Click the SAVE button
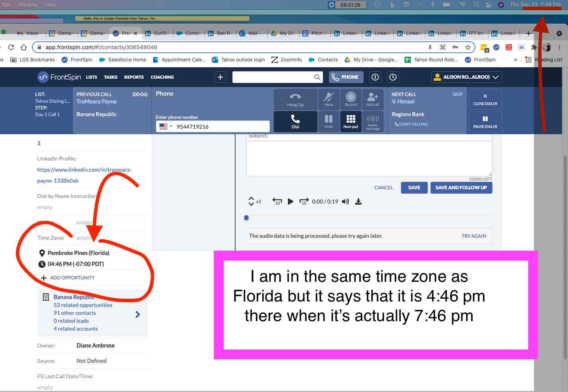Image resolution: width=568 pixels, height=392 pixels. (x=414, y=188)
